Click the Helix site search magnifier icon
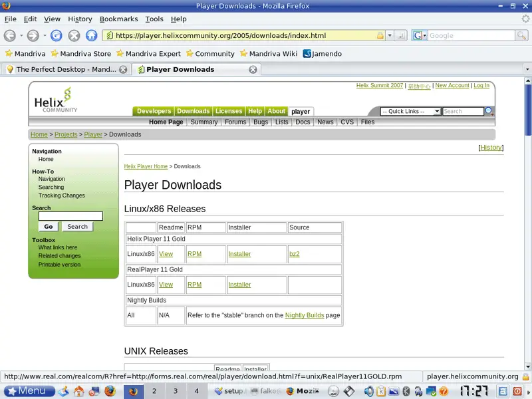 489,111
